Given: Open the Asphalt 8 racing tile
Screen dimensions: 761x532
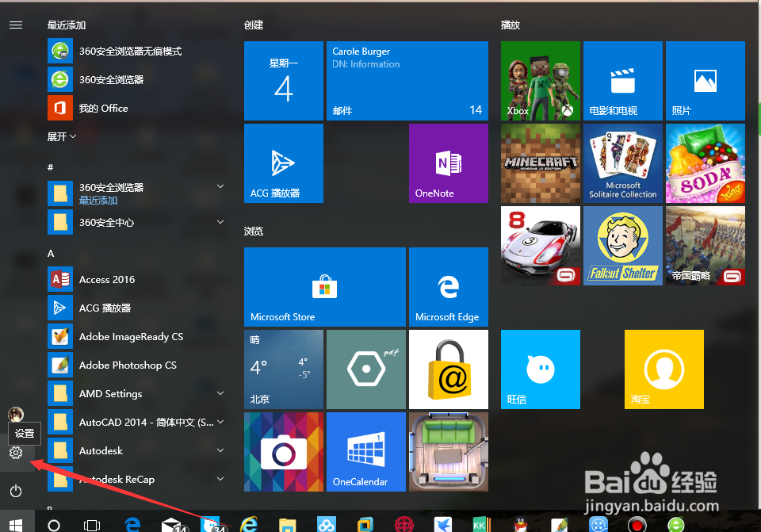Looking at the screenshot, I should pyautogui.click(x=540, y=246).
